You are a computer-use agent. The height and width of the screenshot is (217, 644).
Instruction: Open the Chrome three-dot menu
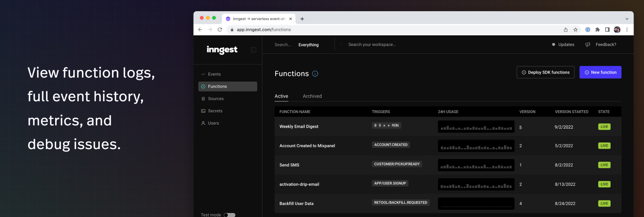627,30
